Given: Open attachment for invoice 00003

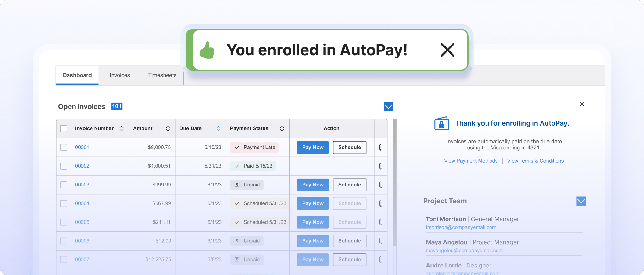Looking at the screenshot, I should click(x=380, y=185).
